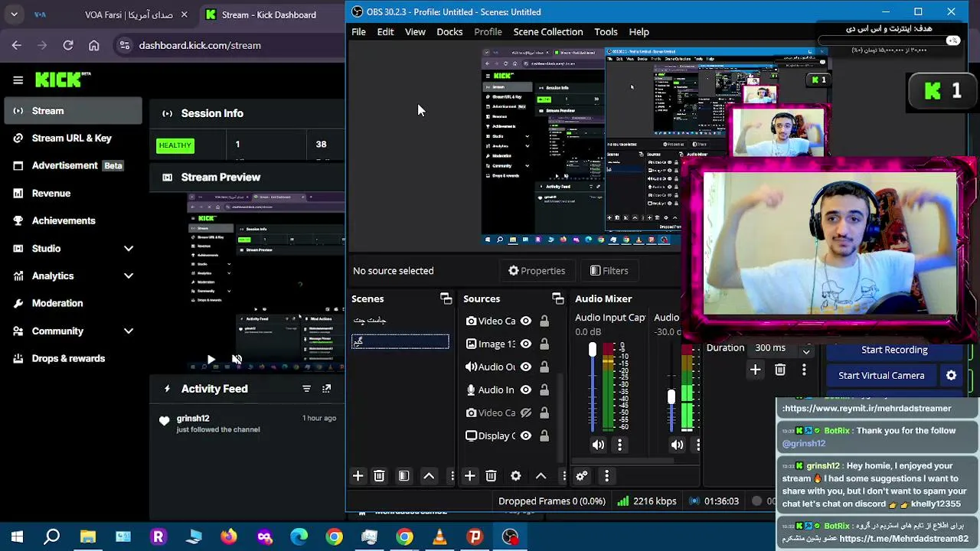Add a new source in Sources panel
The width and height of the screenshot is (980, 551).
[470, 476]
